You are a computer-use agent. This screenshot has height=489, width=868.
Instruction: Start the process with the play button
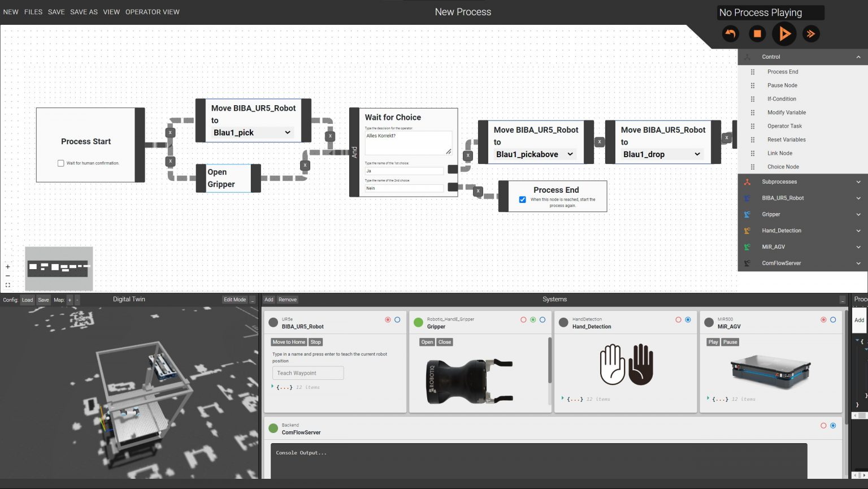click(x=784, y=33)
